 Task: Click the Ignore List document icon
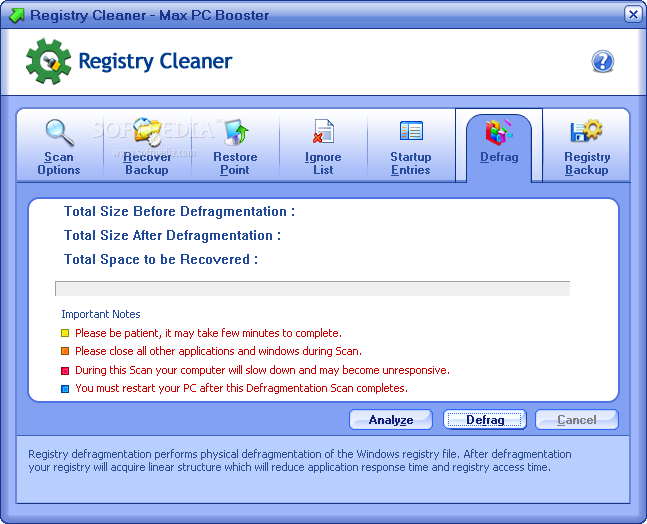[x=323, y=131]
